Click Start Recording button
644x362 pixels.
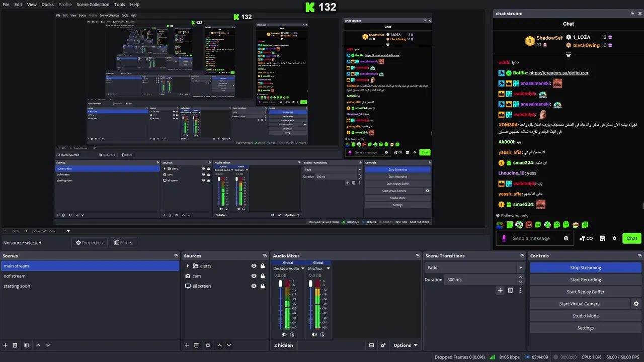586,280
